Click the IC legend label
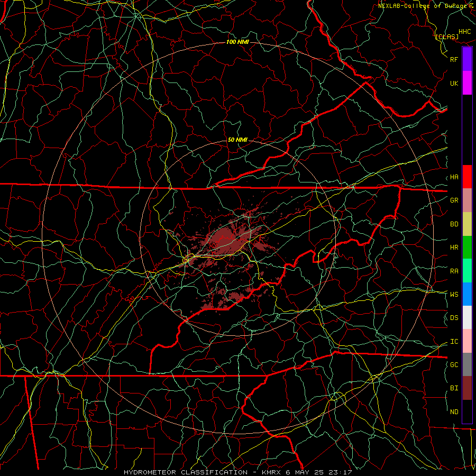The height and width of the screenshot is (476, 476). click(x=454, y=341)
